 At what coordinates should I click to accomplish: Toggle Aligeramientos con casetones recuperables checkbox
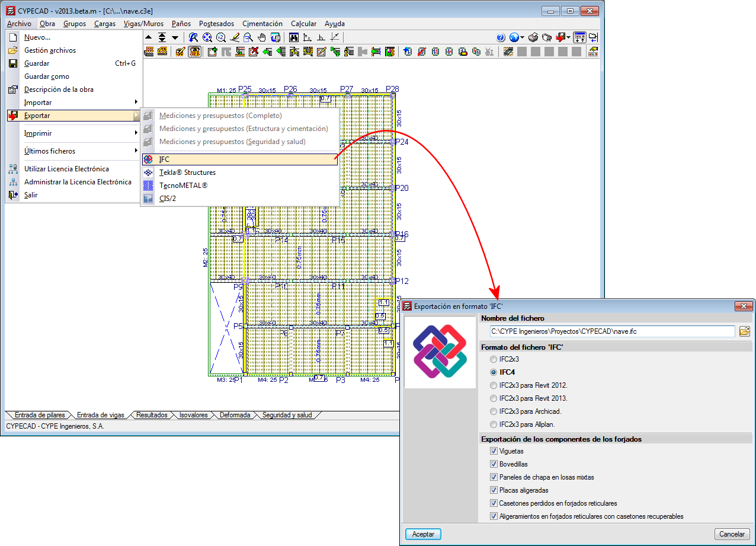pos(494,516)
